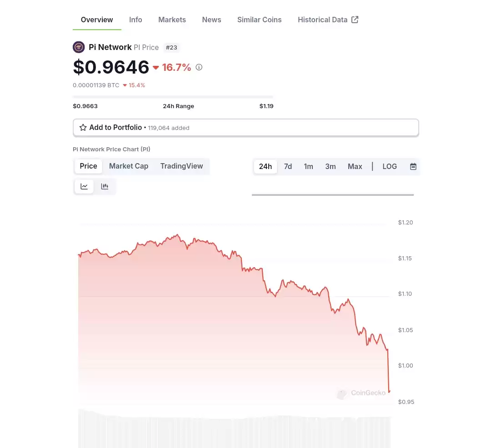The width and height of the screenshot is (491, 448).
Task: Show the 1m price range
Action: click(308, 166)
